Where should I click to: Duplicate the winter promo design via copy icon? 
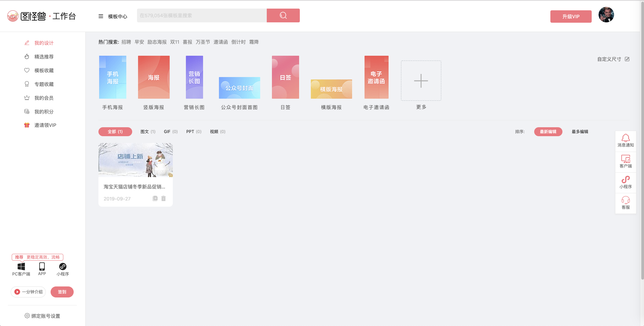(x=155, y=198)
